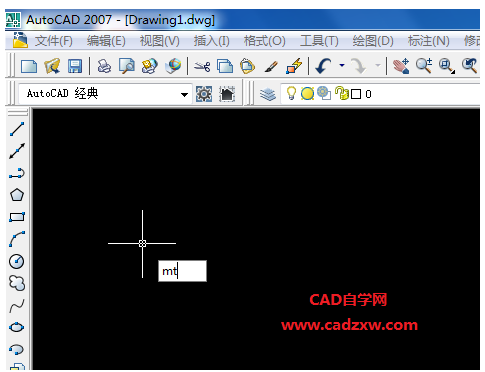The width and height of the screenshot is (485, 372).
Task: Activate the Pan realtime hand icon
Action: coord(401,66)
